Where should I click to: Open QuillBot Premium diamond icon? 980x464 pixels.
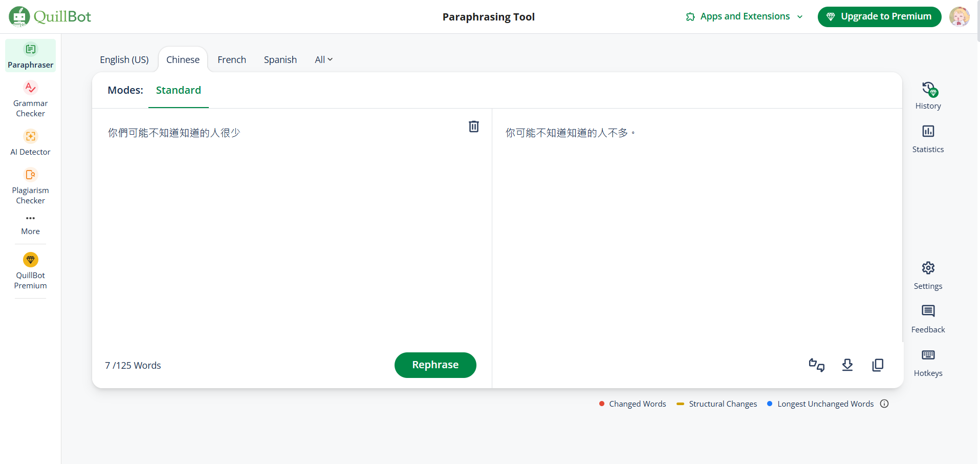pos(31,260)
